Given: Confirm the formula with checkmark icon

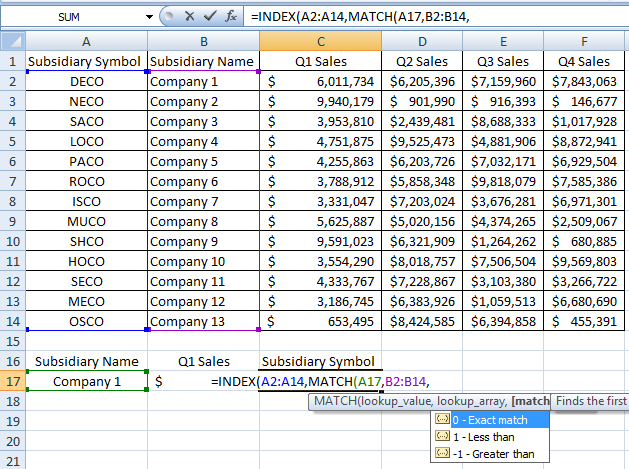Looking at the screenshot, I should [210, 16].
